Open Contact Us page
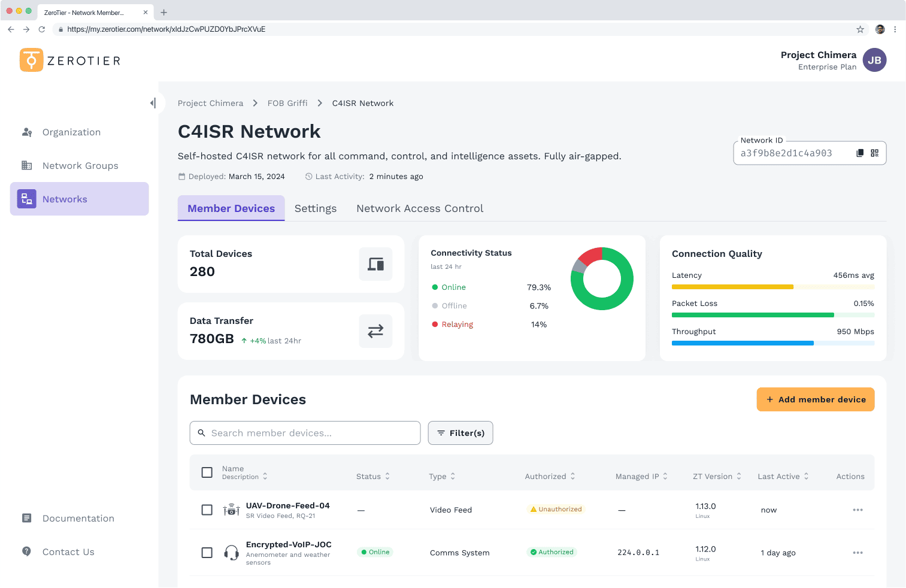Screen dimensions: 906x588 pos(80,552)
